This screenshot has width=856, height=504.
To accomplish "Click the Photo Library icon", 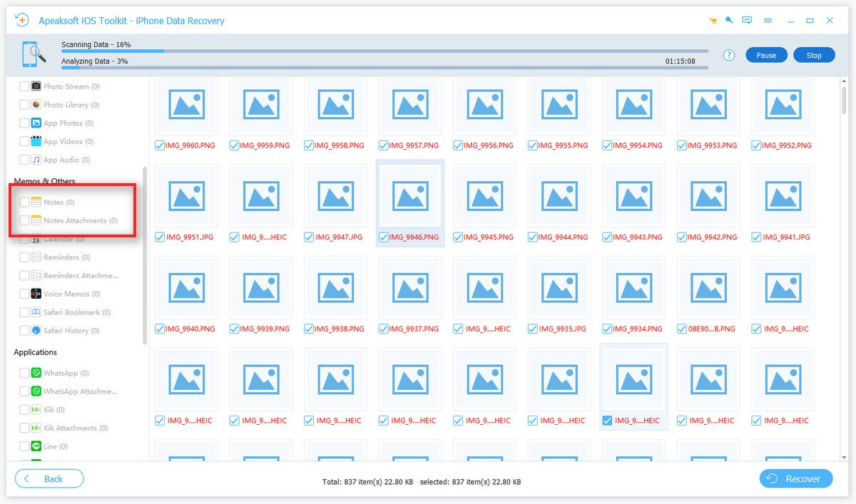I will (x=36, y=105).
